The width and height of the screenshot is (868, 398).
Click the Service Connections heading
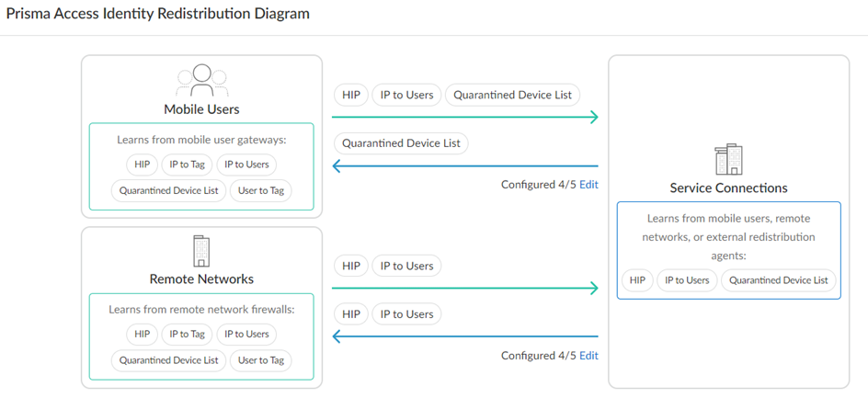[x=728, y=188]
